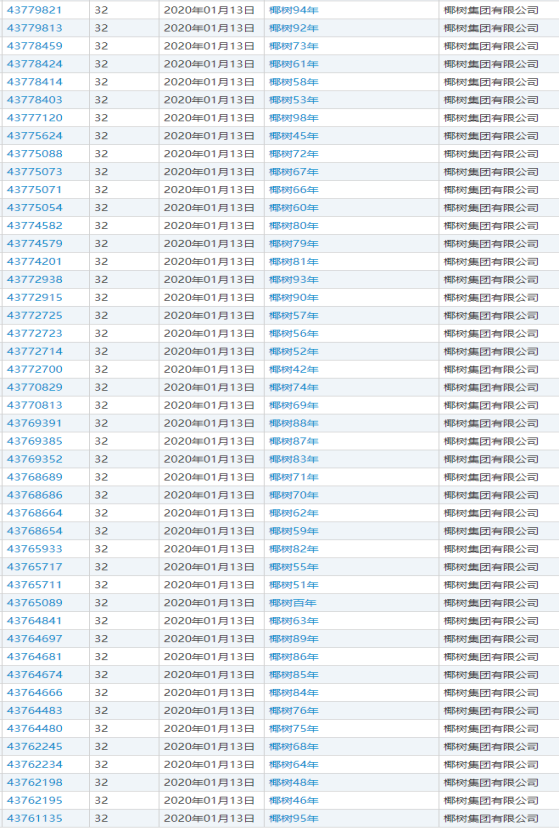Open registration number 43775071
Image resolution: width=560 pixels, height=832 pixels.
pyautogui.click(x=35, y=190)
